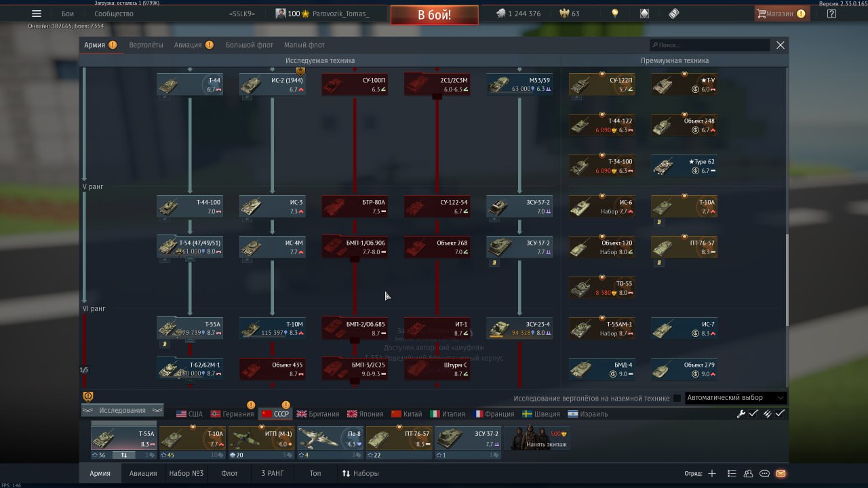868x488 pixels.
Task: Click the shield badge icon above Исследования
Action: tap(87, 396)
